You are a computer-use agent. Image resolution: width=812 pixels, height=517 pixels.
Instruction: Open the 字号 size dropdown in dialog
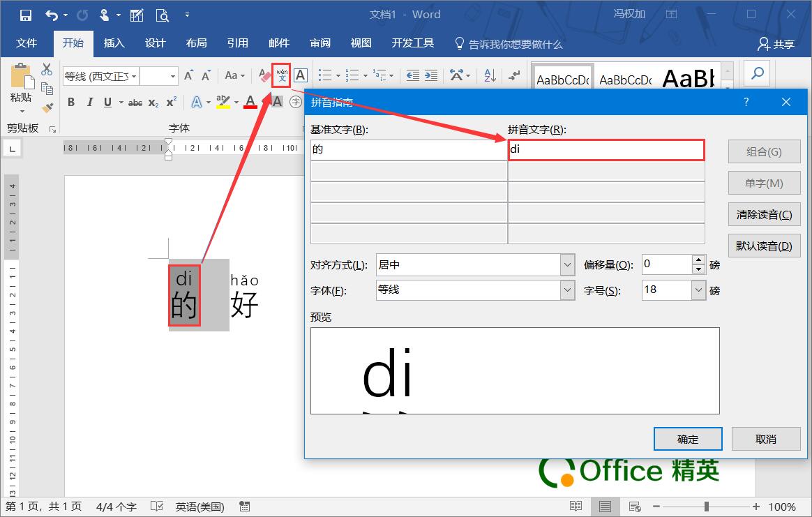tap(697, 290)
